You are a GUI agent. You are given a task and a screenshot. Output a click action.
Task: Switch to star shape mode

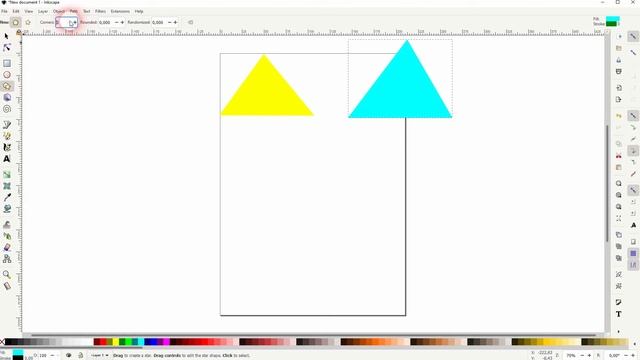click(28, 22)
